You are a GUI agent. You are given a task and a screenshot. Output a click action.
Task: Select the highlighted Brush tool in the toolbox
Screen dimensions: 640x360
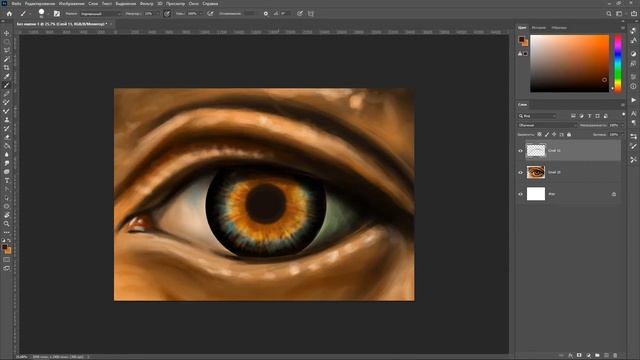[7, 85]
